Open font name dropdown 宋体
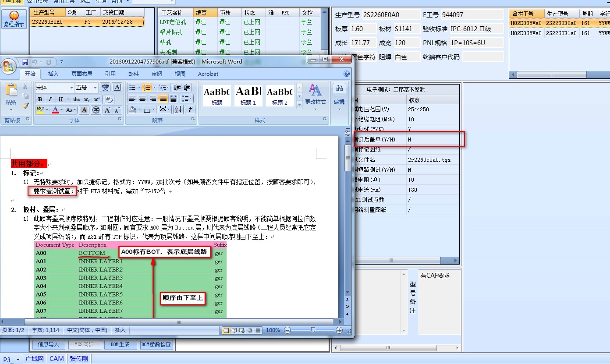 coord(71,88)
